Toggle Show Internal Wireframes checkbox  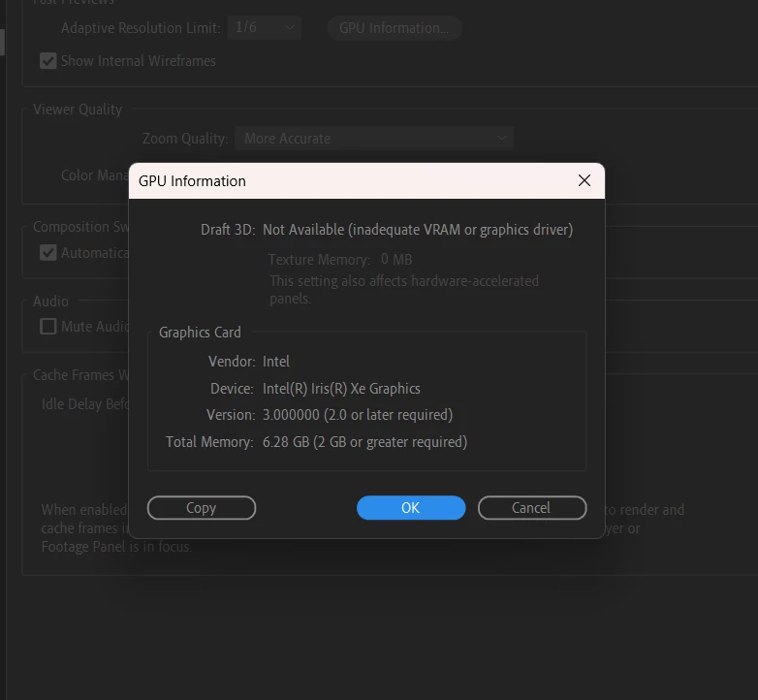click(x=47, y=61)
